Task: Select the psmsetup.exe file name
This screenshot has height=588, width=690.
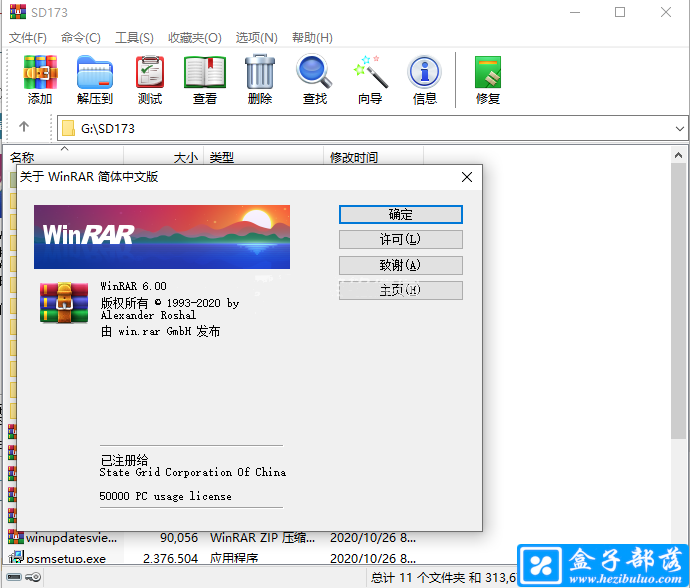Action: 66,558
